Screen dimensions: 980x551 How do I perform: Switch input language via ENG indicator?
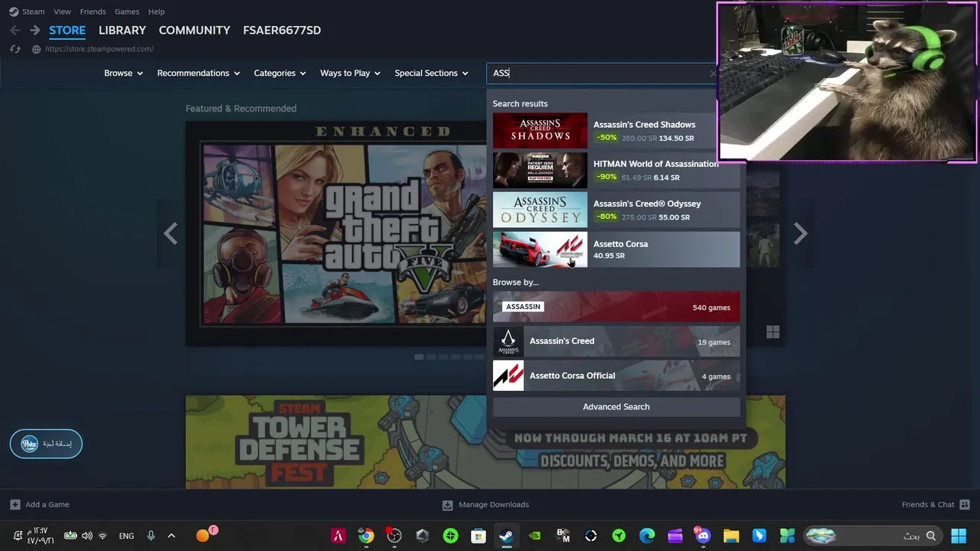pos(126,536)
